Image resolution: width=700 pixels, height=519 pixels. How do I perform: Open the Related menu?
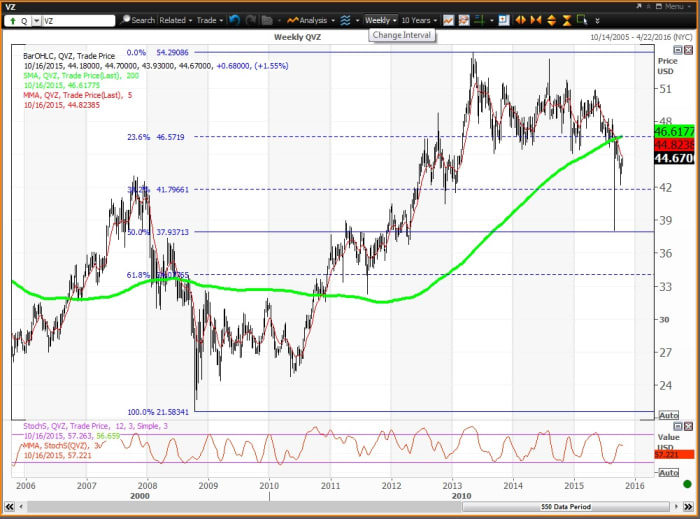pos(175,20)
